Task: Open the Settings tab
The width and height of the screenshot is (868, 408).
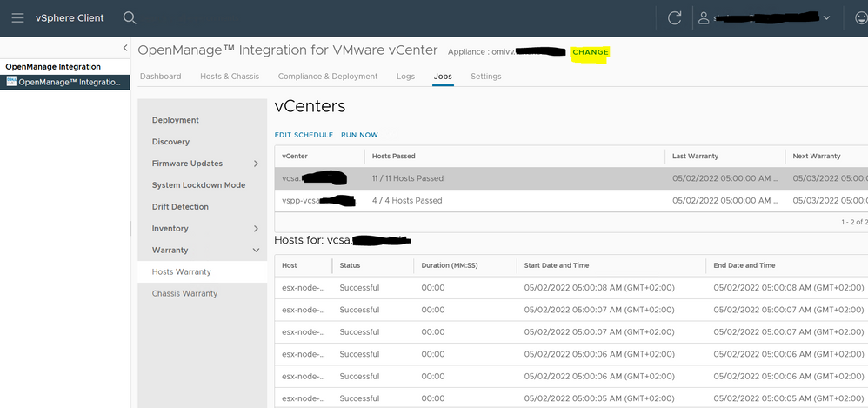Action: (486, 77)
